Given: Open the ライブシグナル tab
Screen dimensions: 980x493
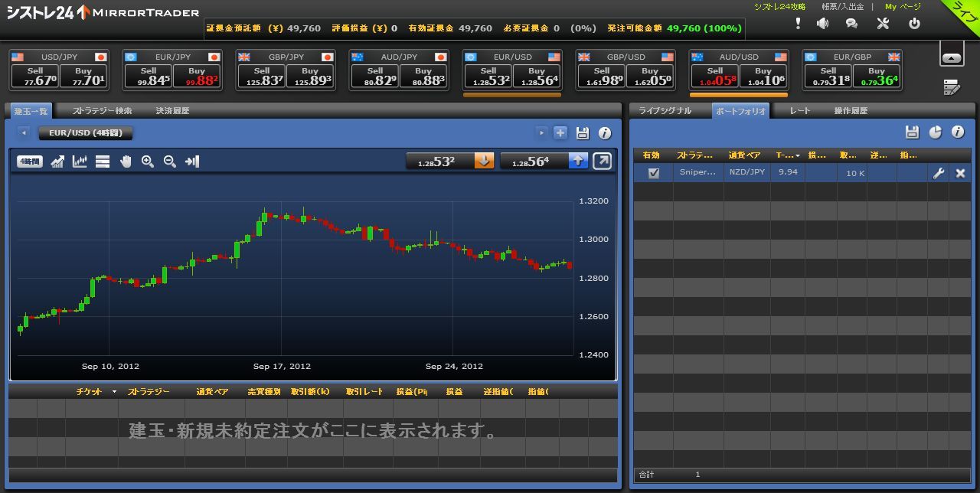Looking at the screenshot, I should [665, 111].
